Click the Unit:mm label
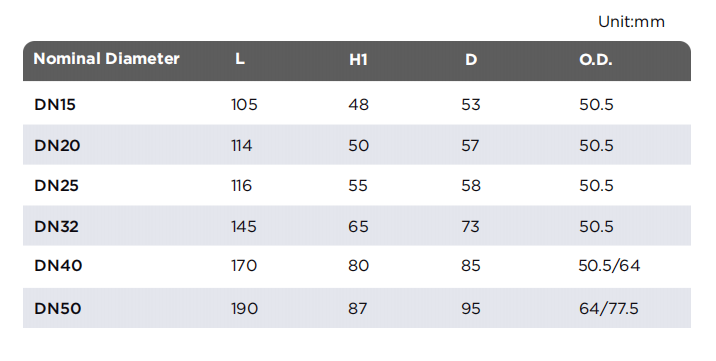 [x=632, y=22]
